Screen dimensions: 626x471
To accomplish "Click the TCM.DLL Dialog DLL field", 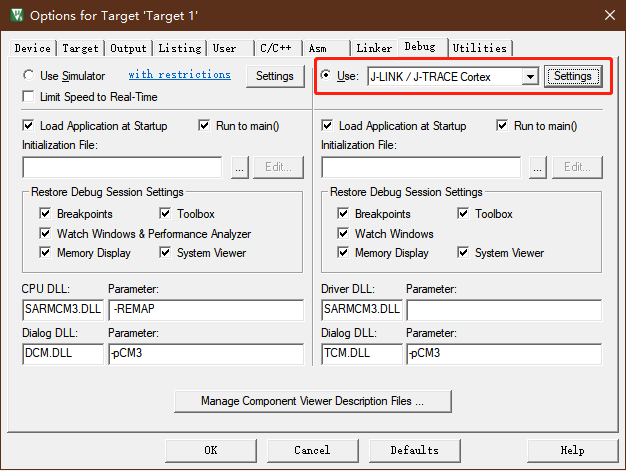I will pyautogui.click(x=362, y=354).
